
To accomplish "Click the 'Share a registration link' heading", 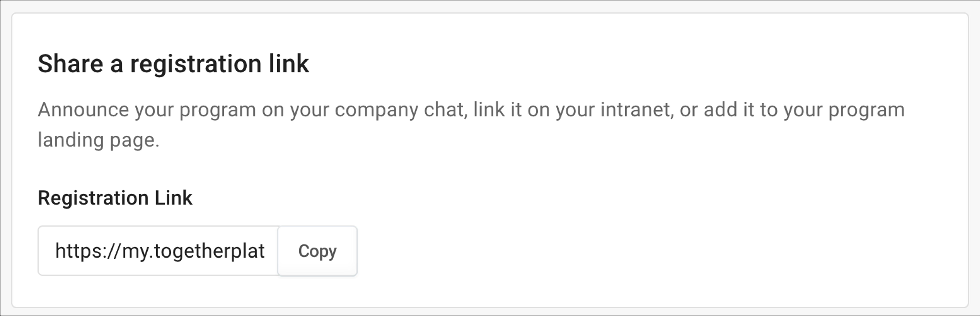I will click(173, 64).
